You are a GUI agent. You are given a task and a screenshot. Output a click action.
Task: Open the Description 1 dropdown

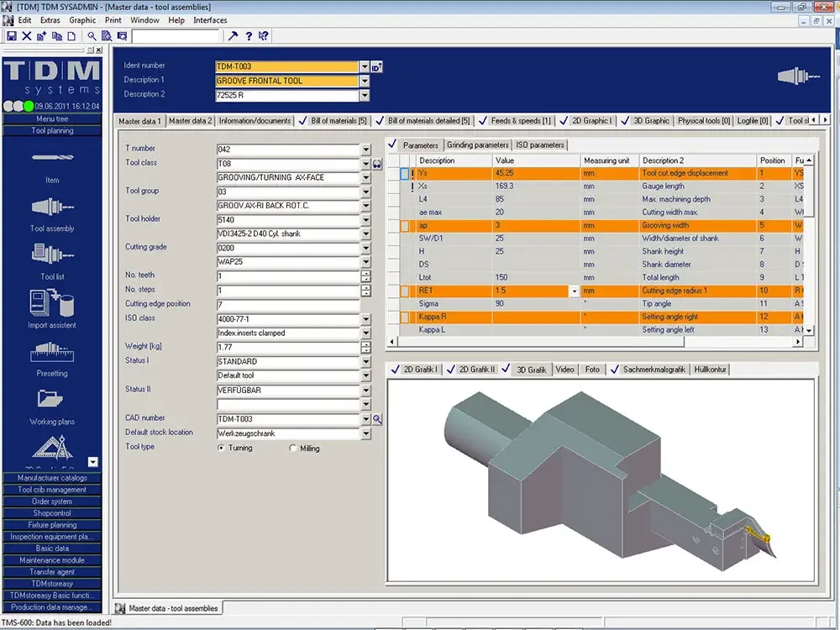tap(365, 81)
